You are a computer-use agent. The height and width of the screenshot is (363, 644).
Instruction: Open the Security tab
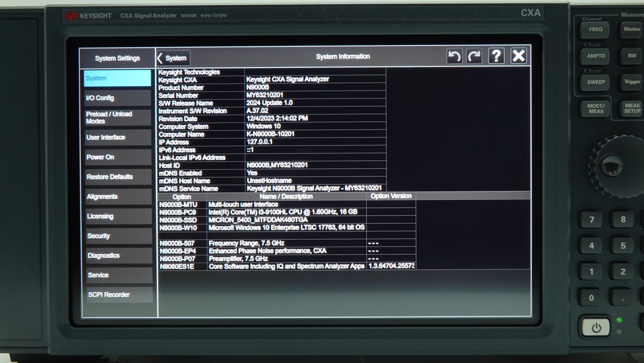pyautogui.click(x=119, y=236)
